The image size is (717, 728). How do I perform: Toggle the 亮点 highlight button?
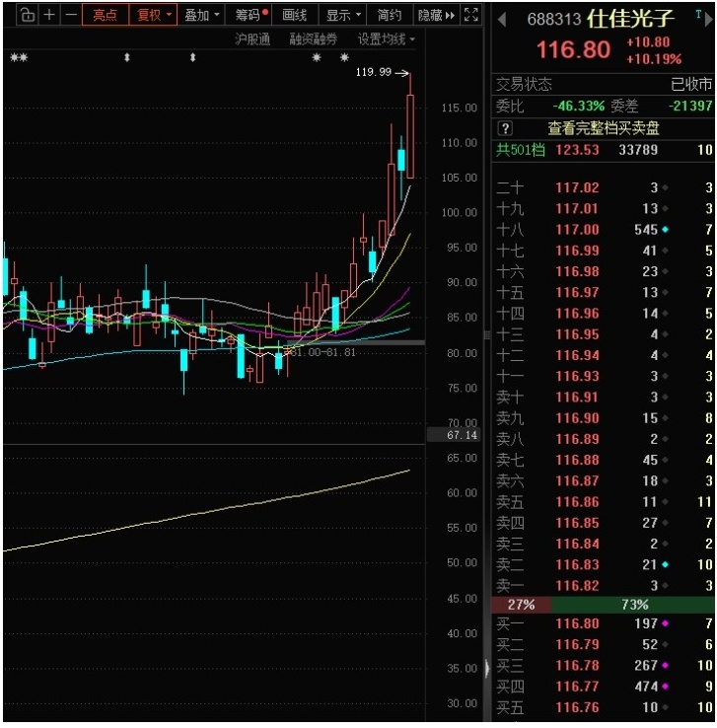tap(105, 15)
